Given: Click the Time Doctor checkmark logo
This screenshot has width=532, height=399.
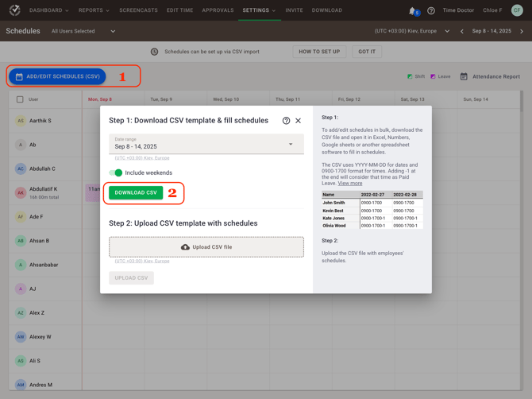Looking at the screenshot, I should pyautogui.click(x=14, y=10).
